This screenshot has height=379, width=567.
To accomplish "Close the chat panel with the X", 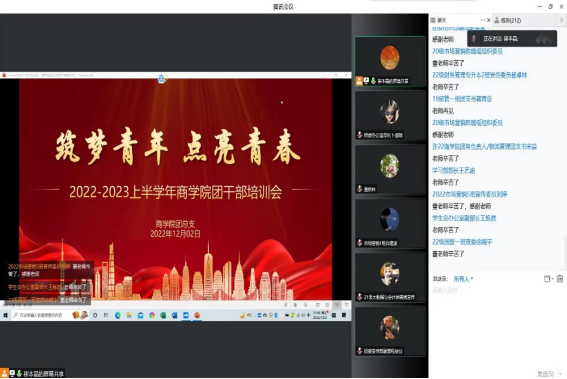I will point(489,20).
